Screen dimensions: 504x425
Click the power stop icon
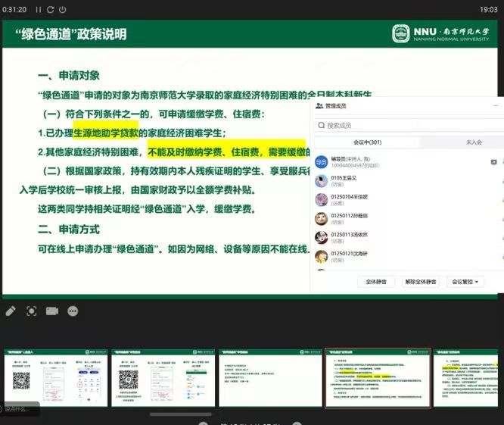coord(62,9)
